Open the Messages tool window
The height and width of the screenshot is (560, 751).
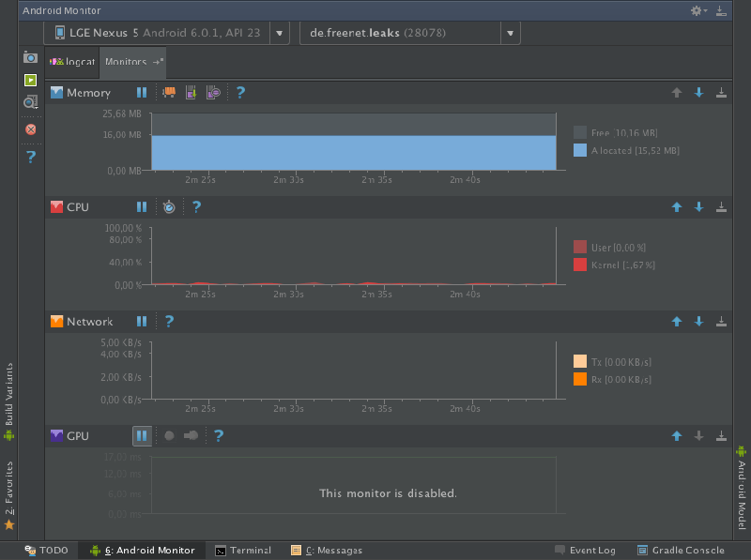tap(327, 551)
